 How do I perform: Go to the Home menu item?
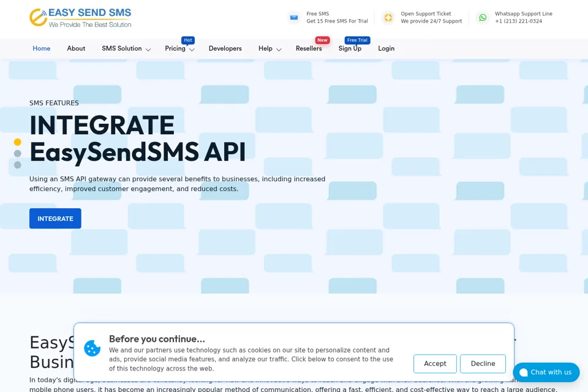pyautogui.click(x=41, y=48)
